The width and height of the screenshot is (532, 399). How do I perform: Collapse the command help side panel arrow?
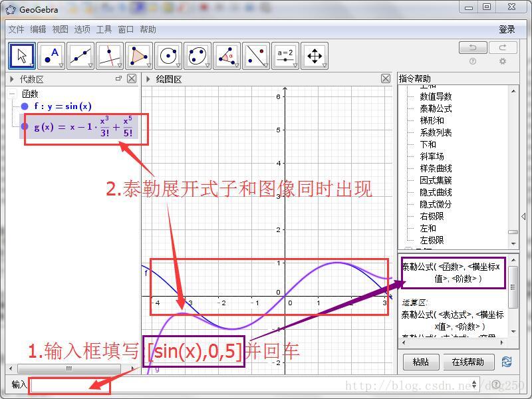(523, 216)
